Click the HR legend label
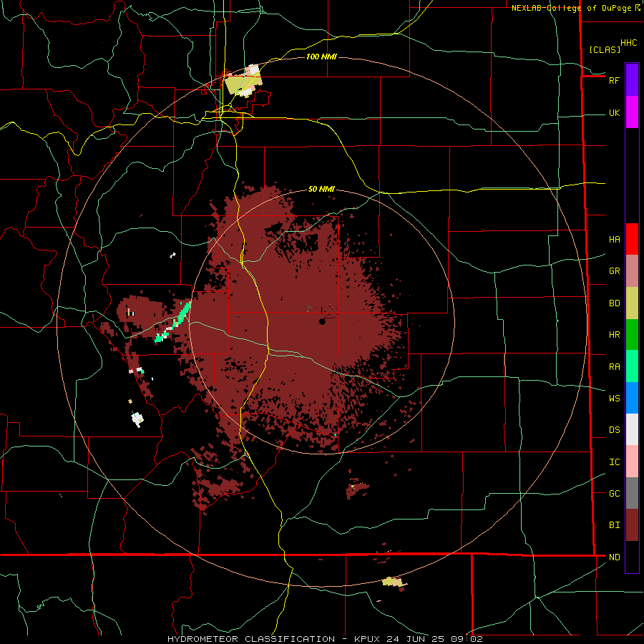Image resolution: width=644 pixels, height=644 pixels. (x=614, y=335)
